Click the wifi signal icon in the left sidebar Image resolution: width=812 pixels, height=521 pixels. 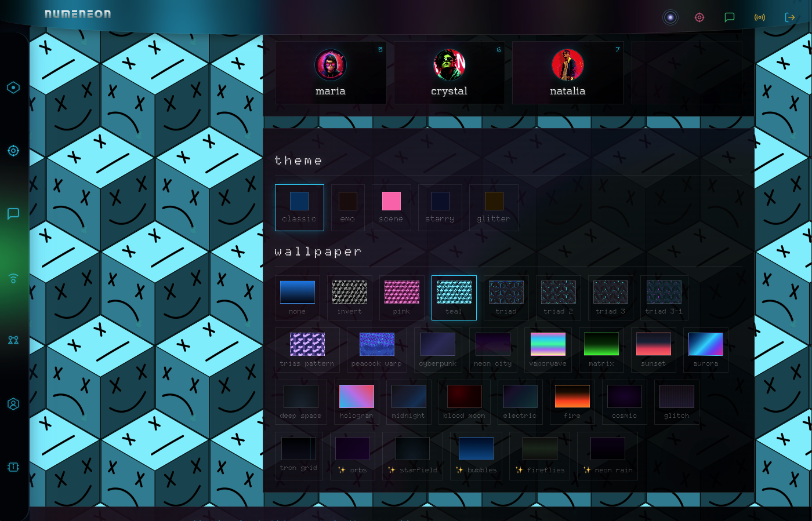click(x=13, y=278)
